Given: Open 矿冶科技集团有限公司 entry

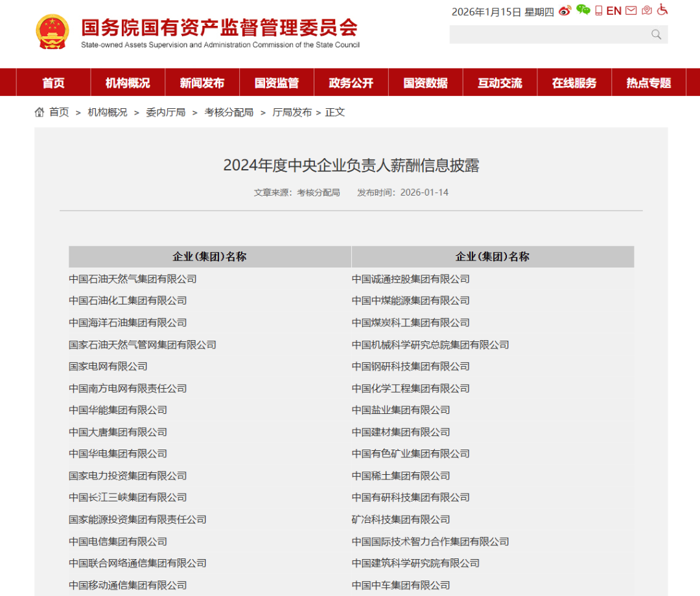Looking at the screenshot, I should (401, 520).
